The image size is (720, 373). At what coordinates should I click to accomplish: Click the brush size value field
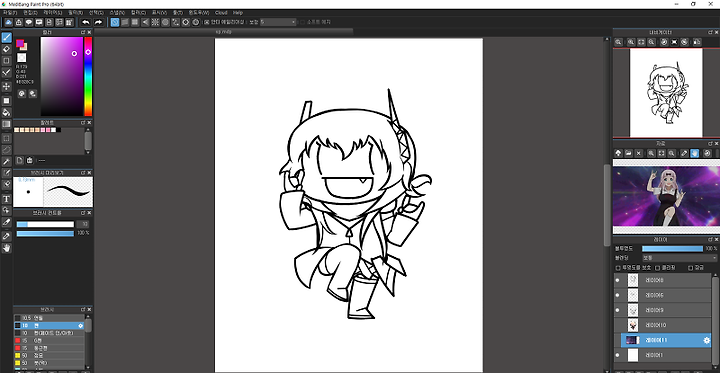(83, 224)
